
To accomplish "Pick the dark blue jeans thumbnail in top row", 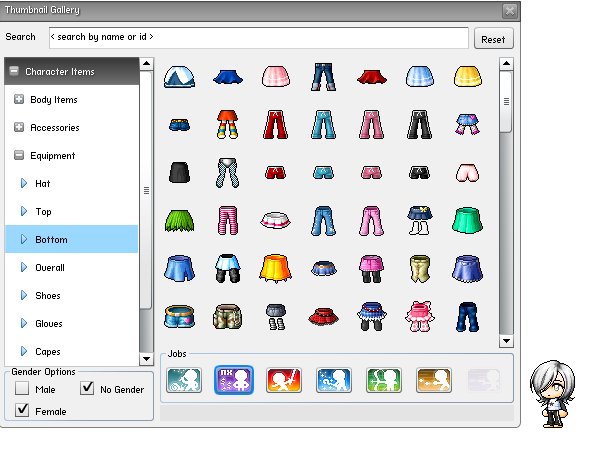I will coord(323,76).
